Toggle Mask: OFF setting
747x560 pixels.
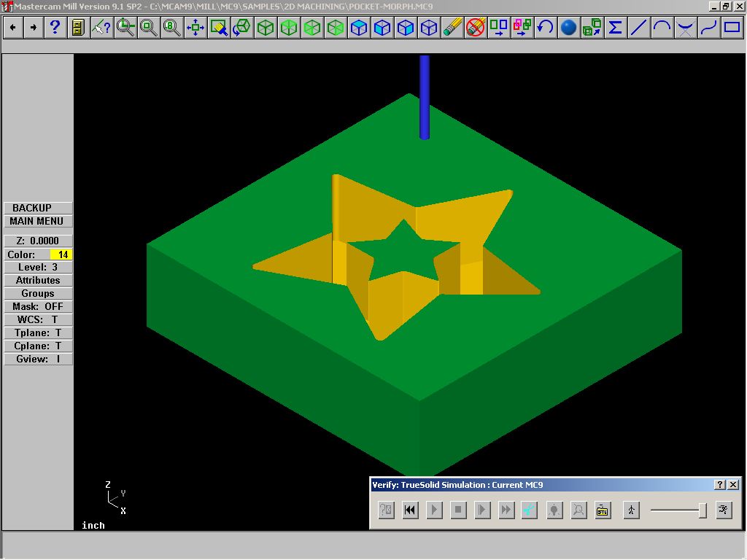[x=38, y=307]
